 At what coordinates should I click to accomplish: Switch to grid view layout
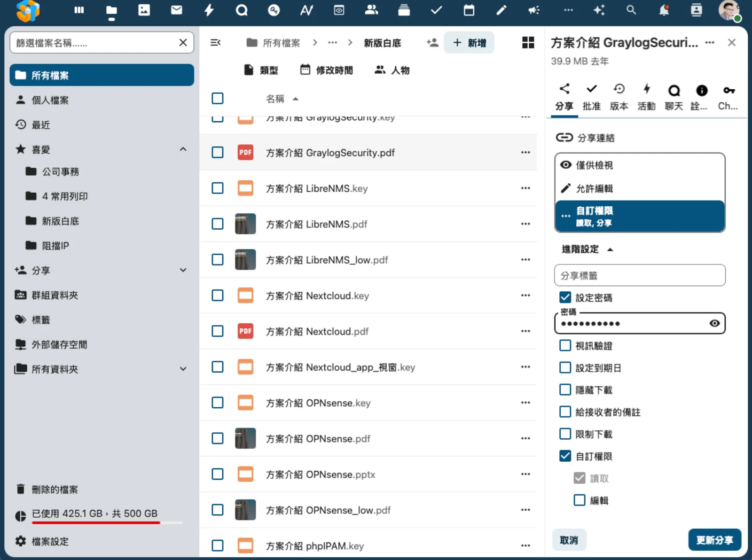528,43
